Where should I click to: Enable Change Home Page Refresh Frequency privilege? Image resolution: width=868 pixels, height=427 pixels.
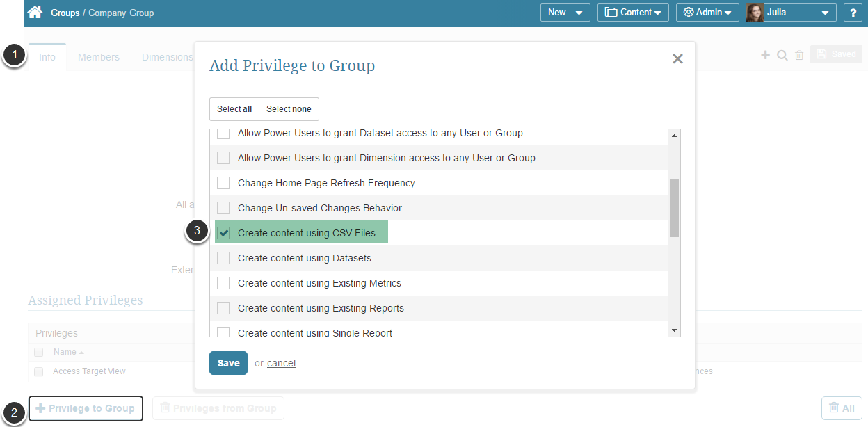click(x=223, y=183)
